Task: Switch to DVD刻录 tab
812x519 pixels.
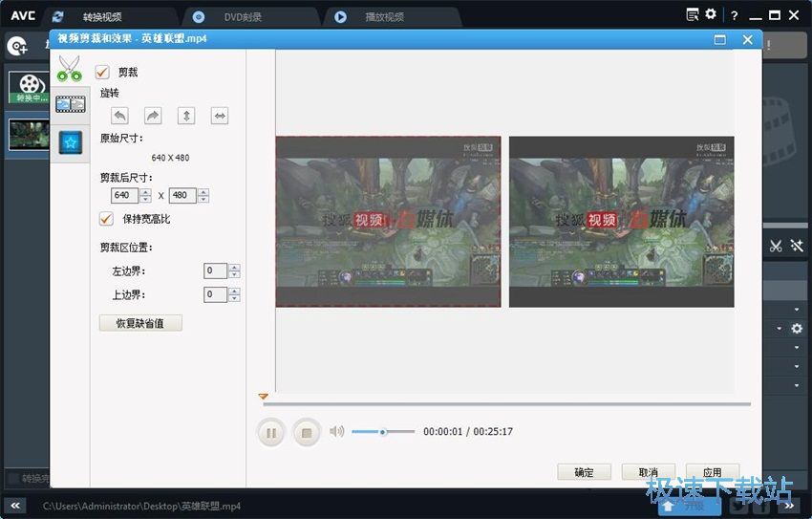Action: coord(243,17)
